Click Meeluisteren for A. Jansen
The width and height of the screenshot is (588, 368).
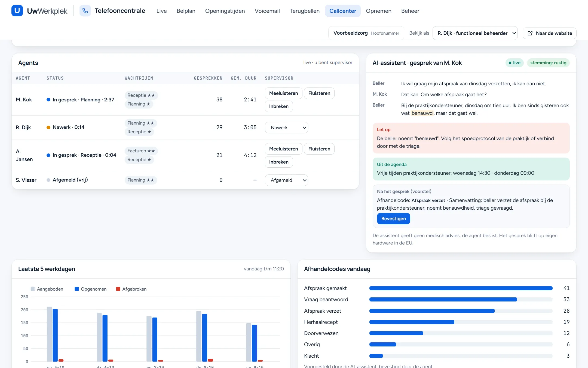283,149
